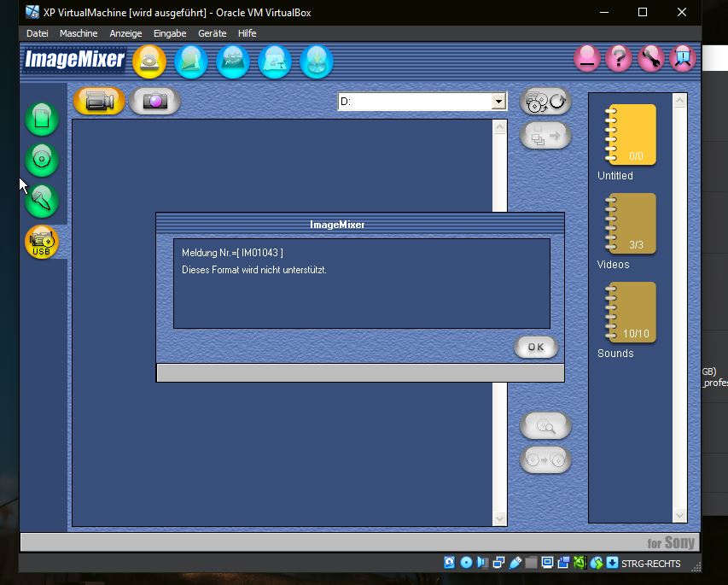Screen dimensions: 728x585
Task: Click the orange disc capture mode icon
Action: click(x=149, y=61)
